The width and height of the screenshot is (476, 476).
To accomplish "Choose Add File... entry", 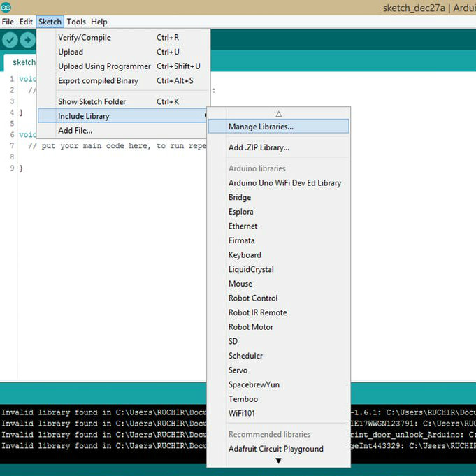I will [x=123, y=131].
